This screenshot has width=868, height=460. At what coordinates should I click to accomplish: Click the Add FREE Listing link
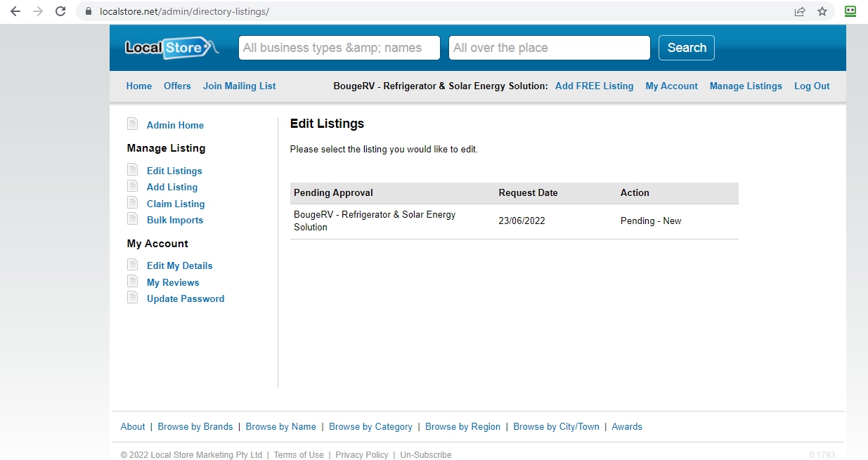pos(594,86)
